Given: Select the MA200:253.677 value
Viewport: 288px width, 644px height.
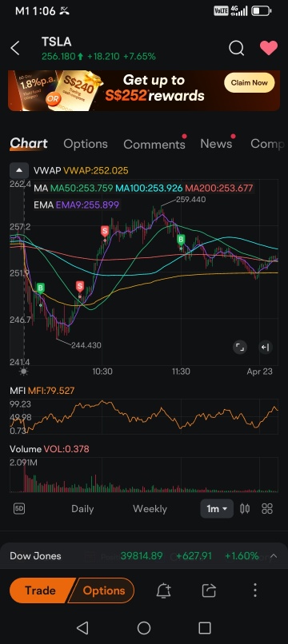Looking at the screenshot, I should [x=219, y=189].
